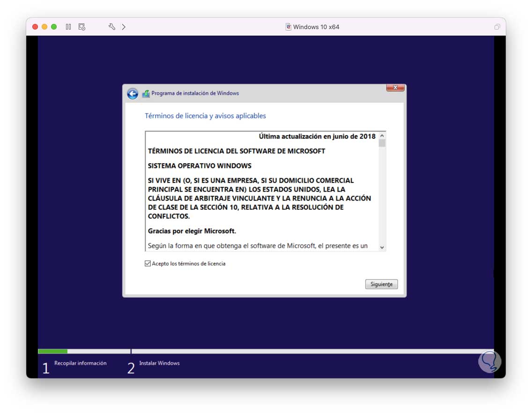Pause the virtual machine from the toolbar

tap(68, 27)
